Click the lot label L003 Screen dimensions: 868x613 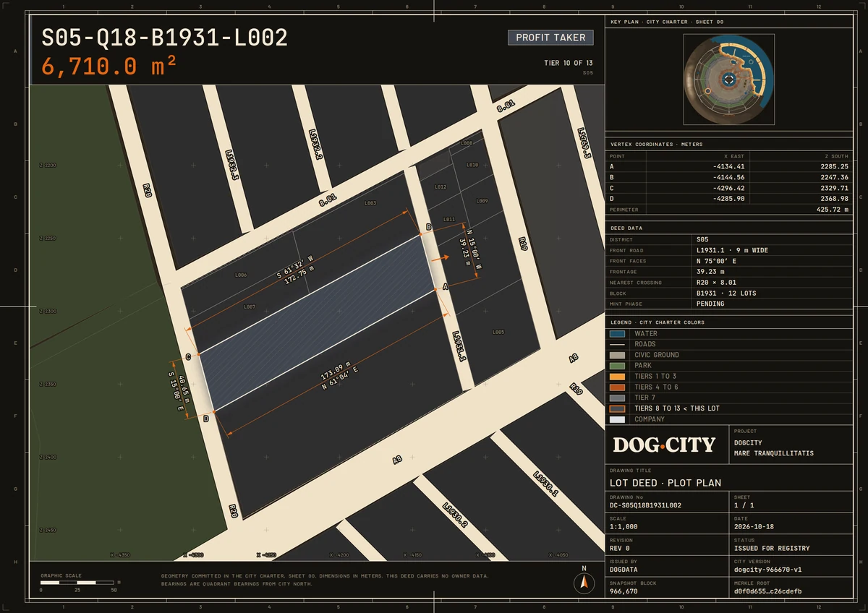(370, 203)
